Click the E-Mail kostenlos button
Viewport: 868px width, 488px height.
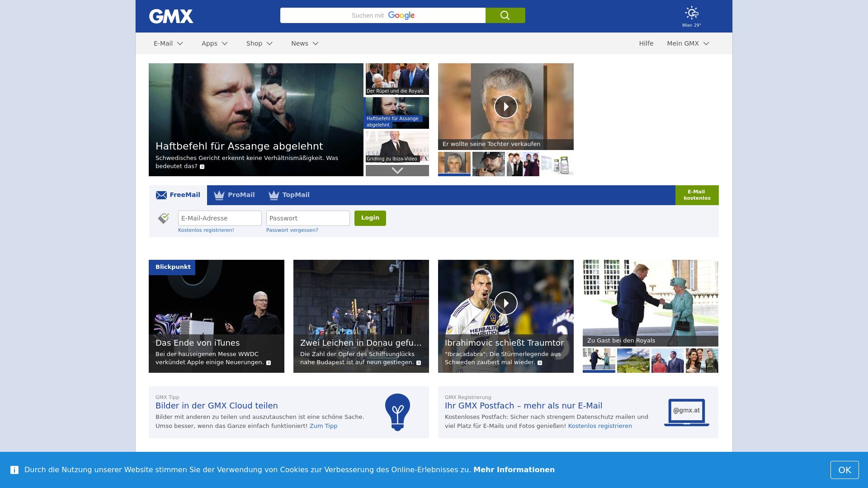pos(697,195)
